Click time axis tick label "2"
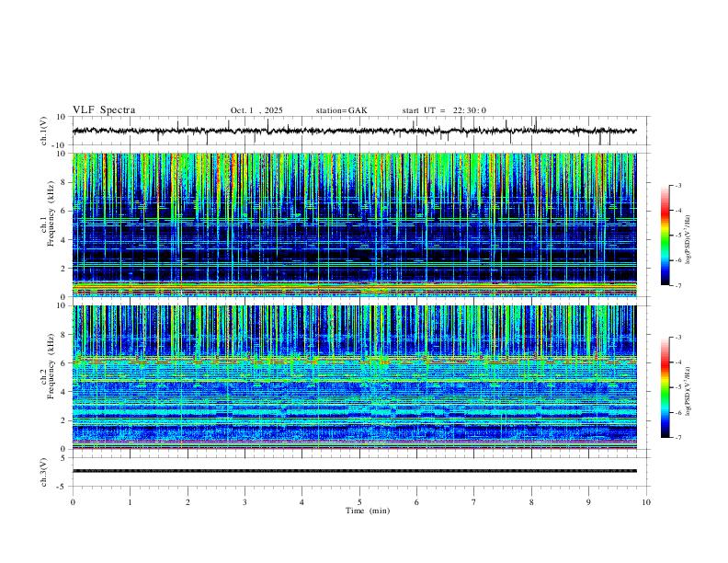Image resolution: width=728 pixels, height=563 pixels. (x=188, y=502)
